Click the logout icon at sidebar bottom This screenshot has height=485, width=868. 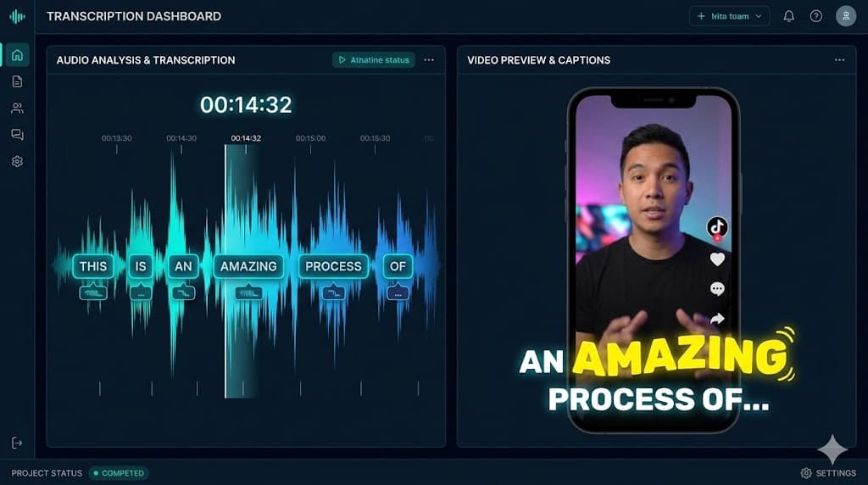17,443
